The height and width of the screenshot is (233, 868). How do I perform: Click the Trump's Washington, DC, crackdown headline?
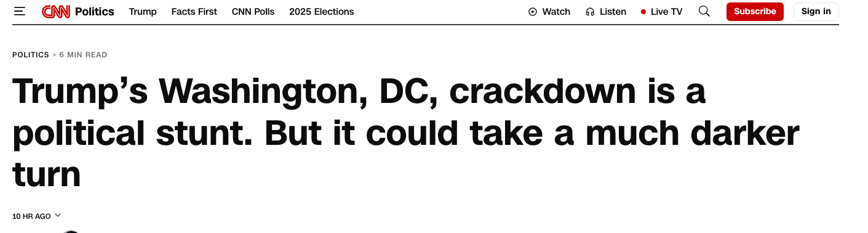click(x=406, y=133)
